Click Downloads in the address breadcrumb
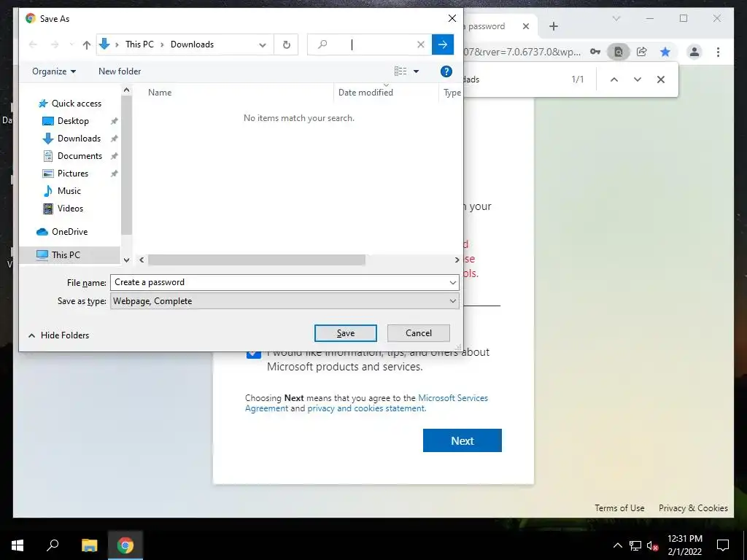This screenshot has height=560, width=747. coord(192,44)
